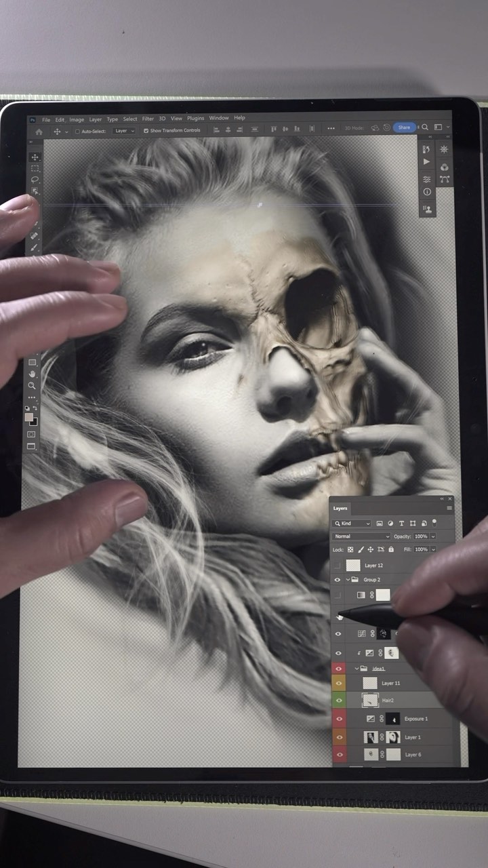
Task: Select the Hand tool
Action: coord(32,374)
